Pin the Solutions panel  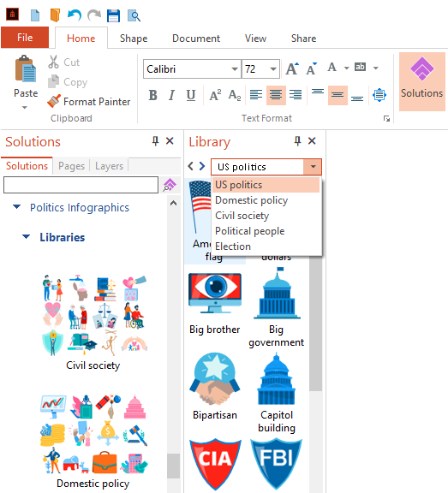pos(155,141)
